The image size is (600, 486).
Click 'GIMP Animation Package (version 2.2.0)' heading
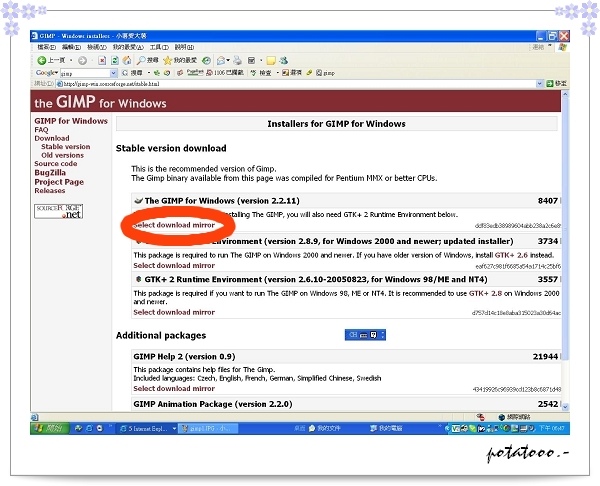pyautogui.click(x=213, y=404)
